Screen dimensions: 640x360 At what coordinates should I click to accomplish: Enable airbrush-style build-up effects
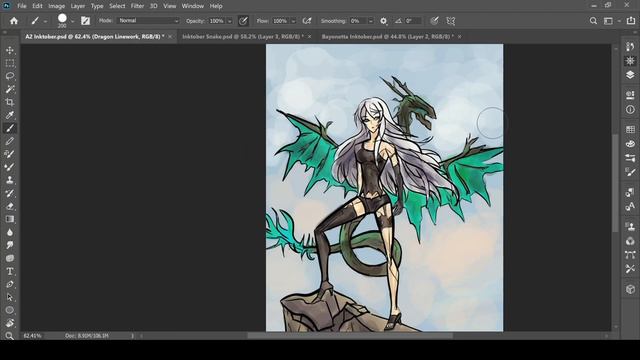307,21
